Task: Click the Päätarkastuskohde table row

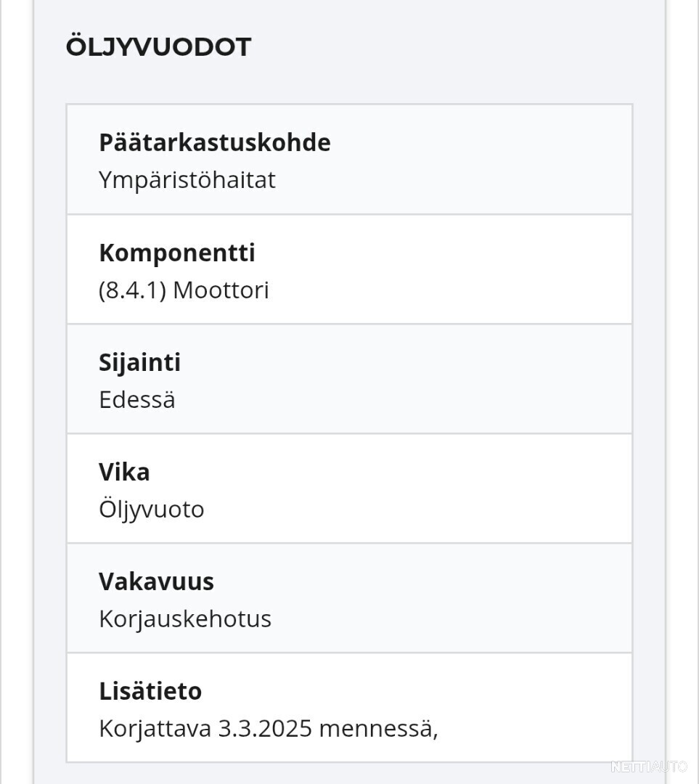Action: point(350,160)
